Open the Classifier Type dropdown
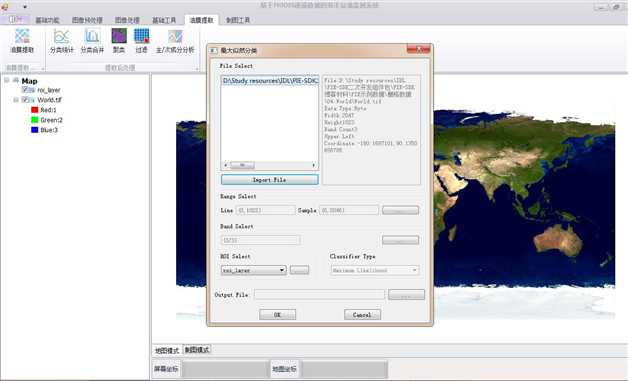Viewport: 628px width, 381px height. coord(415,270)
